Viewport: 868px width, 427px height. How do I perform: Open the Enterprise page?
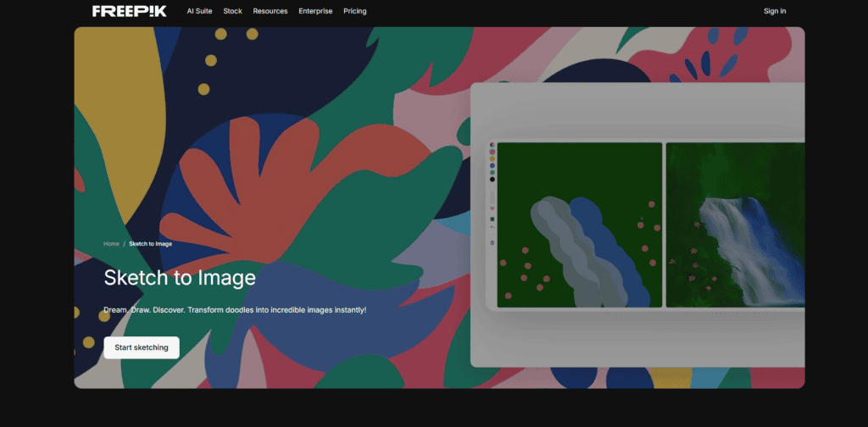coord(315,11)
